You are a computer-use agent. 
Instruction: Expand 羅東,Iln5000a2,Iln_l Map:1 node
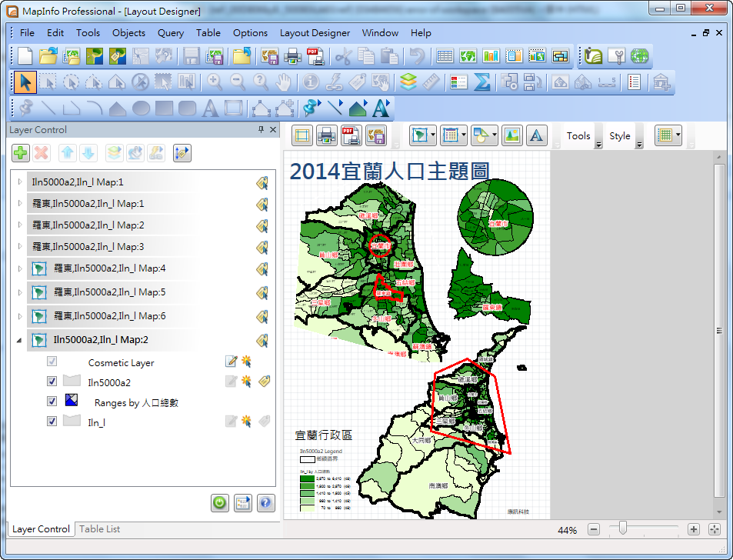[x=20, y=203]
